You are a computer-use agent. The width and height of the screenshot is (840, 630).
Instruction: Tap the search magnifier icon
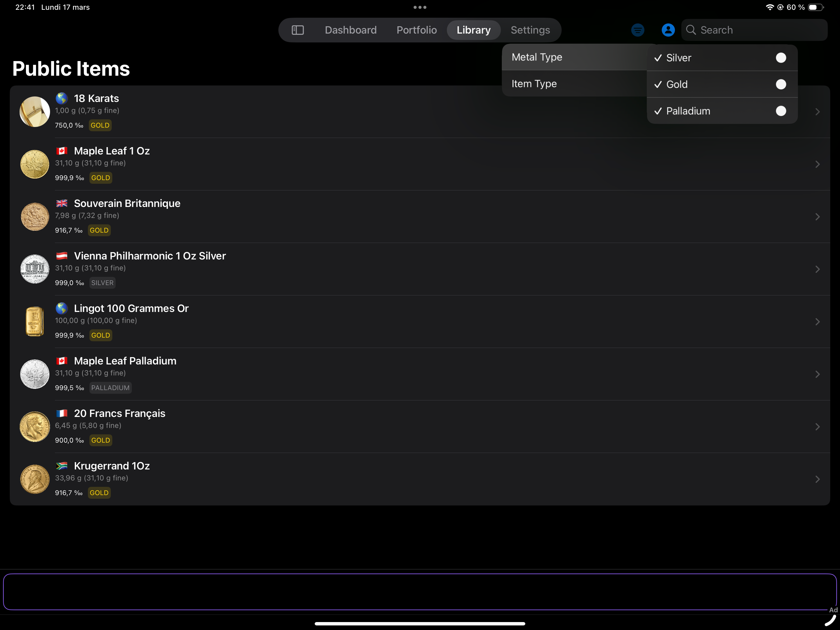(x=691, y=30)
